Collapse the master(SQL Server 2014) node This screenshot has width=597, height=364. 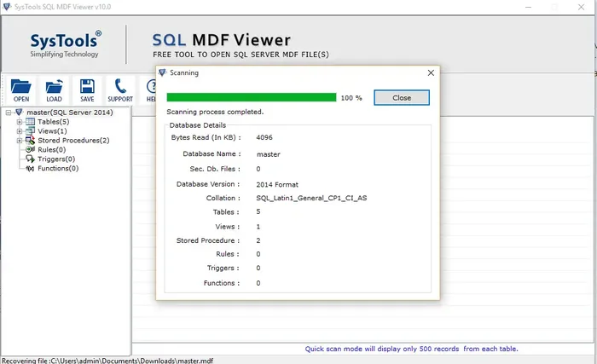[x=9, y=113]
